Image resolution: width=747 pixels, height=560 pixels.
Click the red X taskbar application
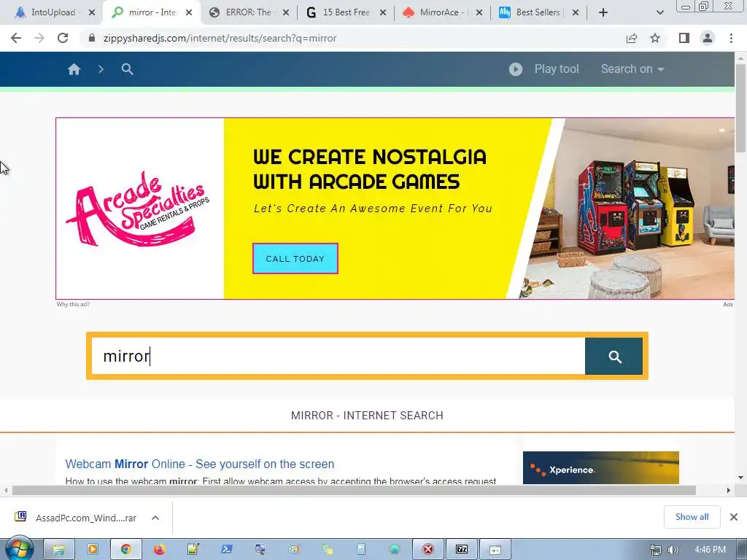click(427, 550)
